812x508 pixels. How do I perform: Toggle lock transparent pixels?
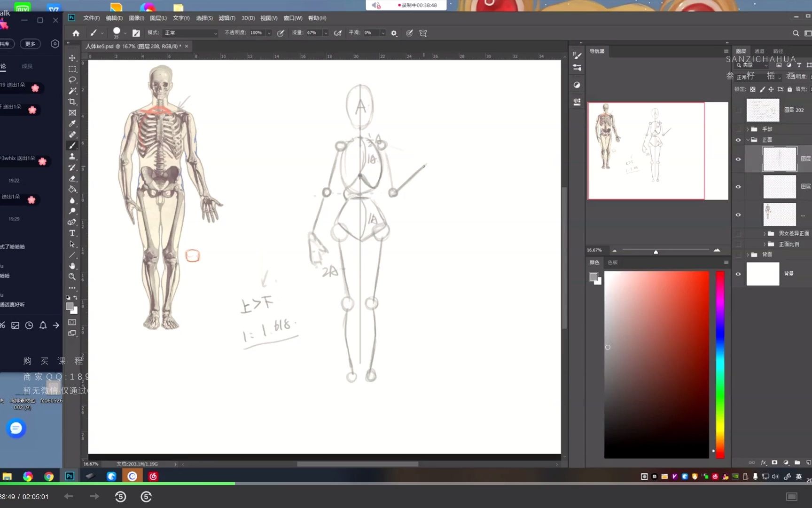click(753, 89)
